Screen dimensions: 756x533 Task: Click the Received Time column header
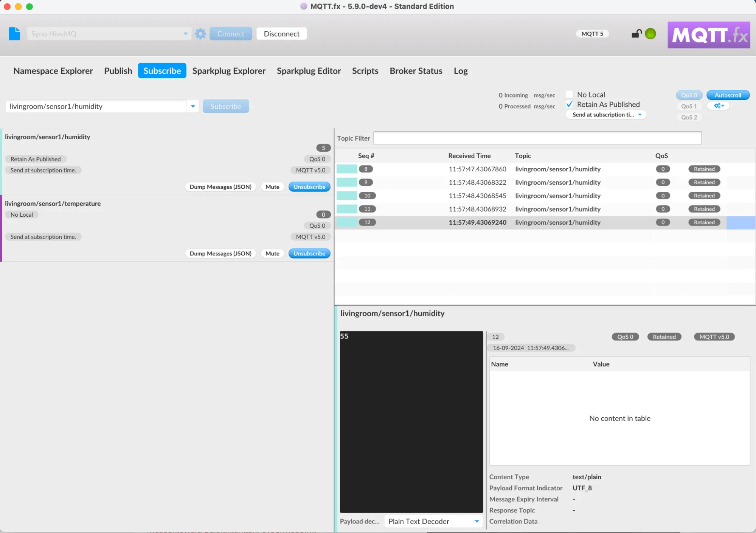(x=469, y=156)
